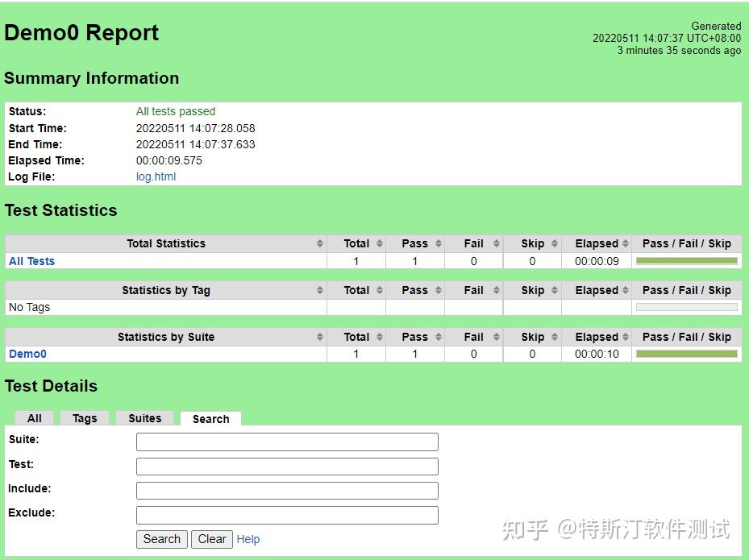This screenshot has height=560, width=749.
Task: Click the Demo0 Report title
Action: 81,32
